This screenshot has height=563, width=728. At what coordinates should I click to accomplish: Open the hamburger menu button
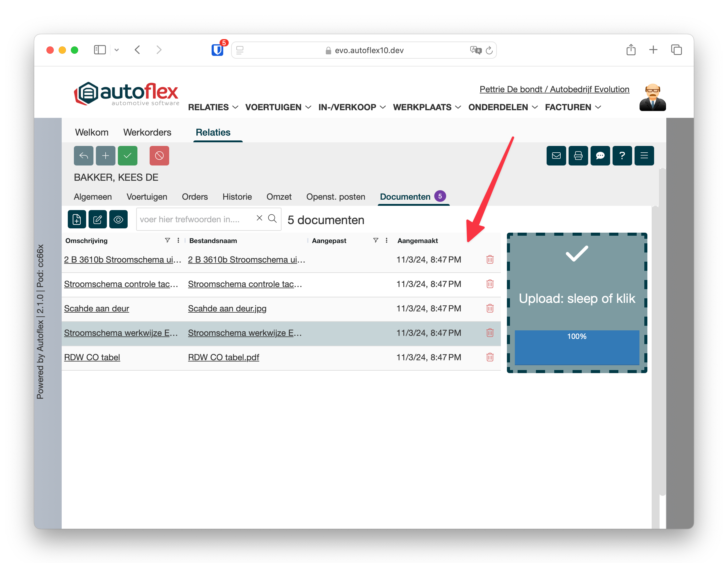(644, 156)
